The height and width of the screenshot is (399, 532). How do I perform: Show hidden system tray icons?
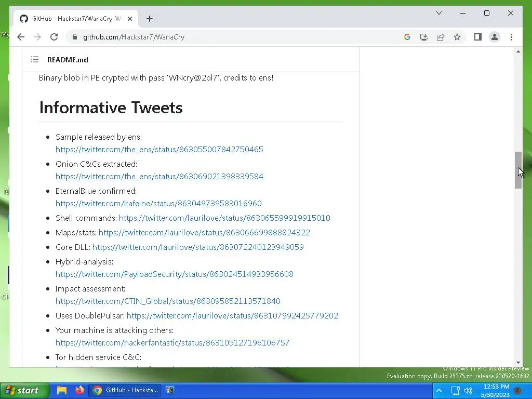coord(438,391)
